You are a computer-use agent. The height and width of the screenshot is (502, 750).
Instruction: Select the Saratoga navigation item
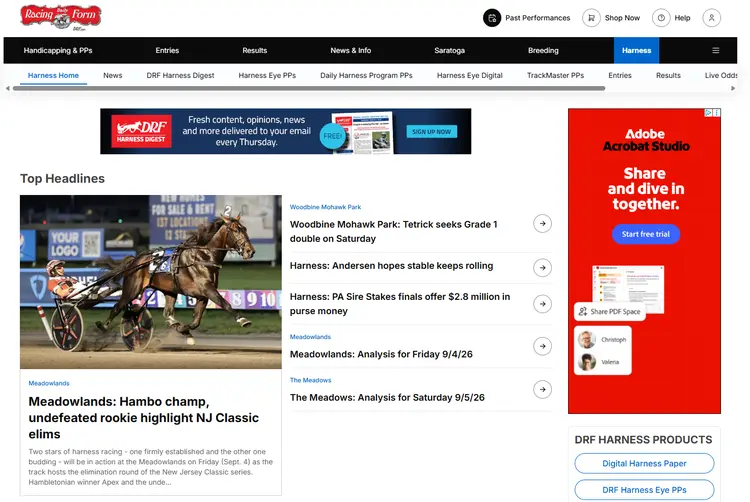pos(450,50)
